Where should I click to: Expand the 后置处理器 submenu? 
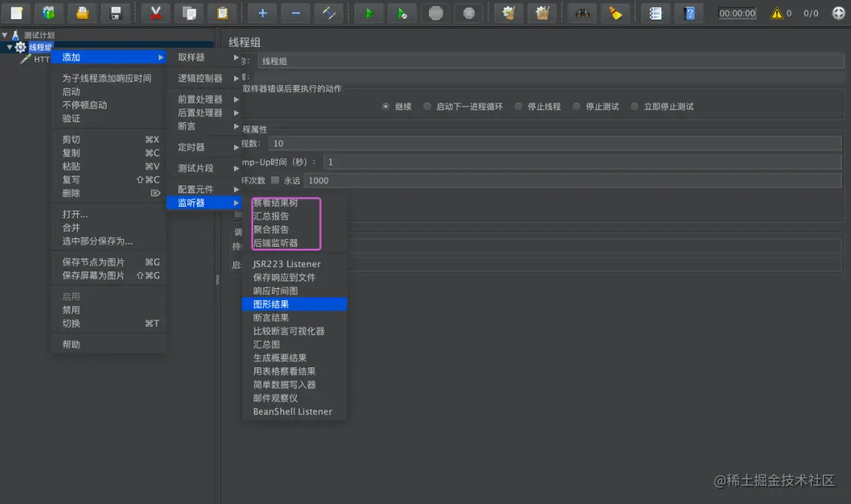(204, 113)
